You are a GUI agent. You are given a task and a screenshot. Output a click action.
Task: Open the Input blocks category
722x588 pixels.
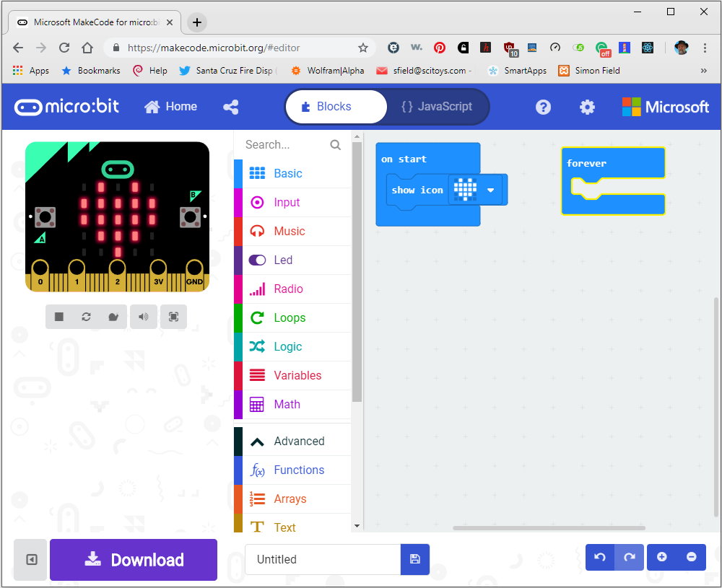[292, 203]
